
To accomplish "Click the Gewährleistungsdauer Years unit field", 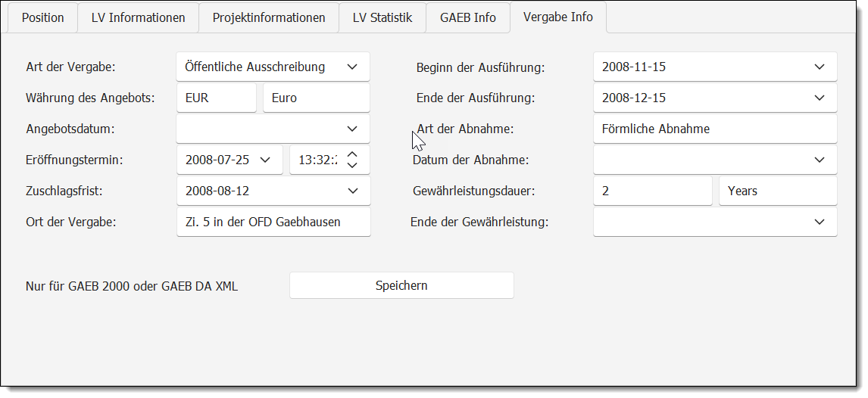I will coord(777,191).
